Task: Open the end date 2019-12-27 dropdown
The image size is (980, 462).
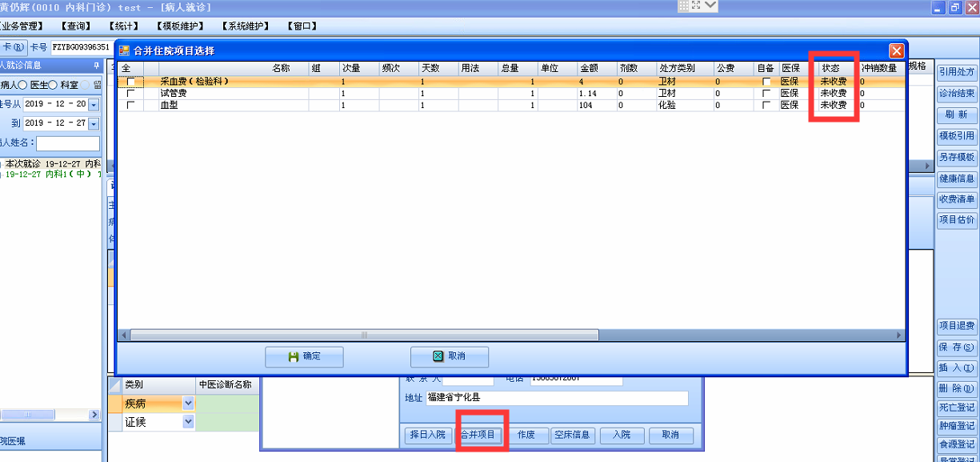Action: pos(93,123)
